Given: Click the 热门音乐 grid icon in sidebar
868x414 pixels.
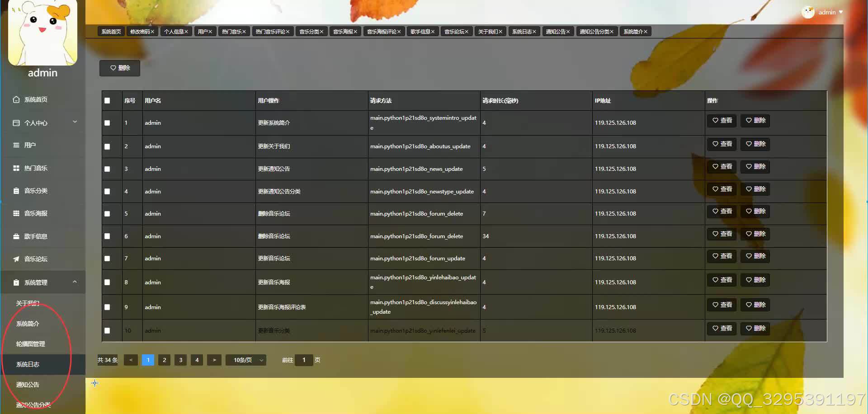Looking at the screenshot, I should (x=16, y=168).
